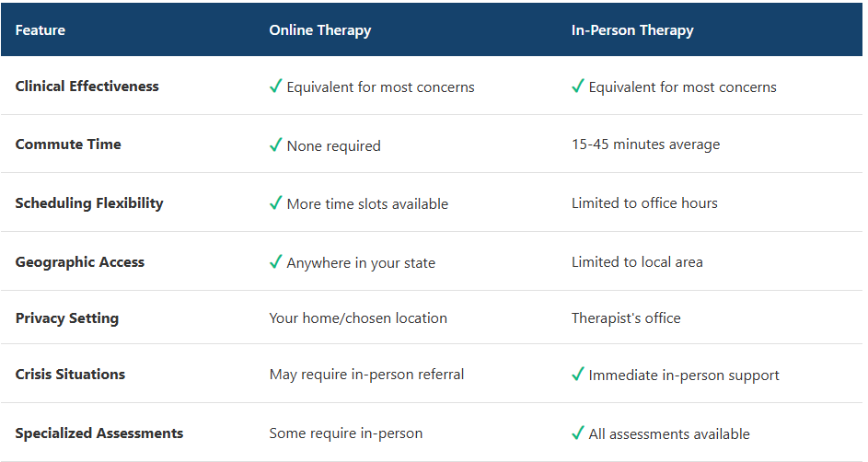The height and width of the screenshot is (462, 868).
Task: Click checkmark beside In-Person clinical effectiveness
Action: 577,87
